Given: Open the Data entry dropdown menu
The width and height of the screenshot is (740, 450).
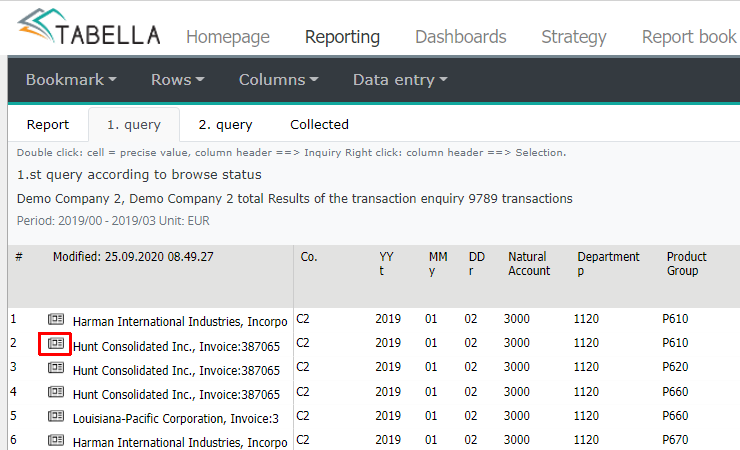Looking at the screenshot, I should (400, 80).
